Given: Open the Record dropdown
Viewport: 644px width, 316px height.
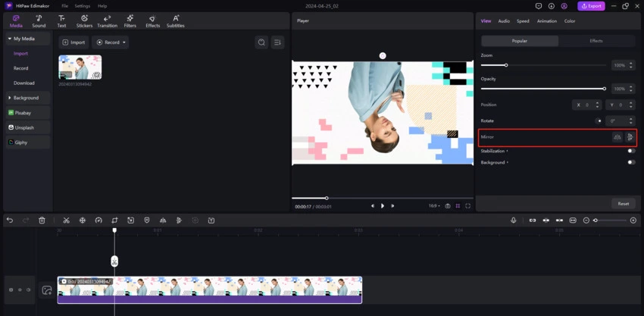Looking at the screenshot, I should click(111, 42).
